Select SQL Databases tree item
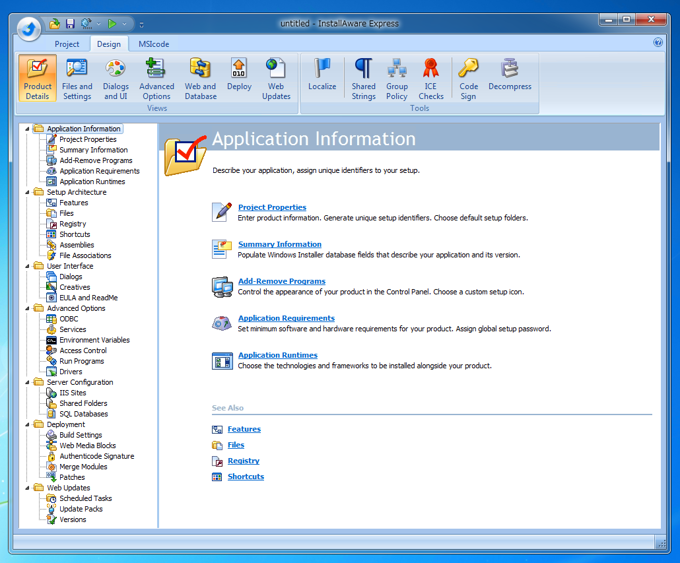This screenshot has width=680, height=563. tap(84, 414)
